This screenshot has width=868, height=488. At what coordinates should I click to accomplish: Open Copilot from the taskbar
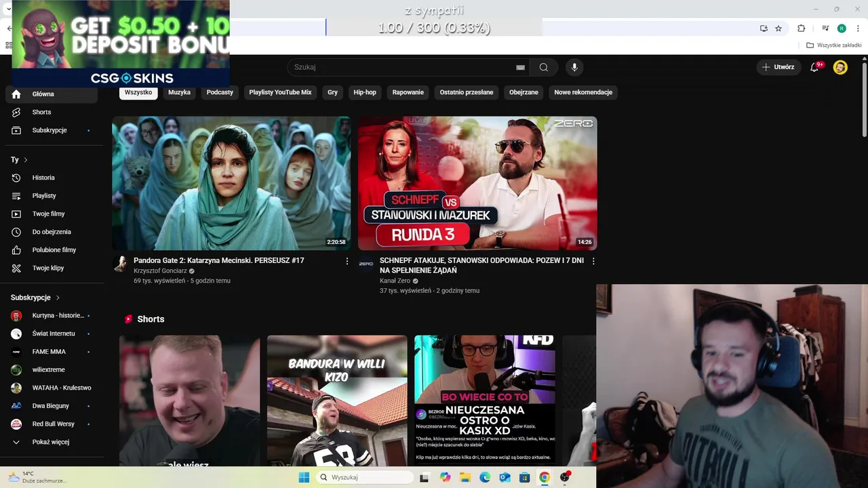coord(445,477)
